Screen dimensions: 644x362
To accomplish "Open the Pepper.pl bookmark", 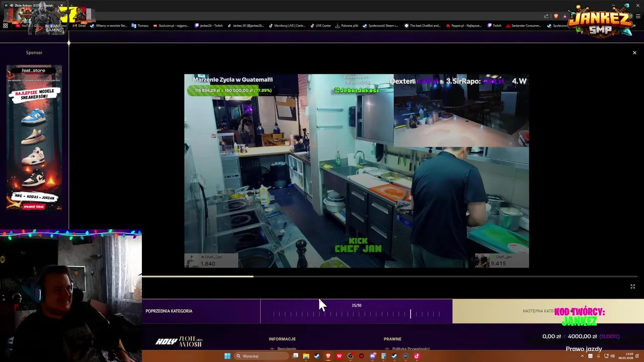I will [x=463, y=26].
